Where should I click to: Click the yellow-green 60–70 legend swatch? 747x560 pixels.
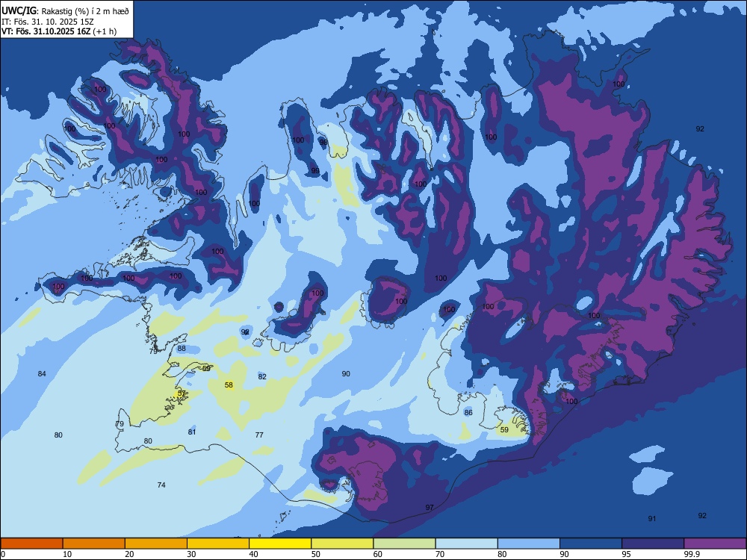coord(404,544)
